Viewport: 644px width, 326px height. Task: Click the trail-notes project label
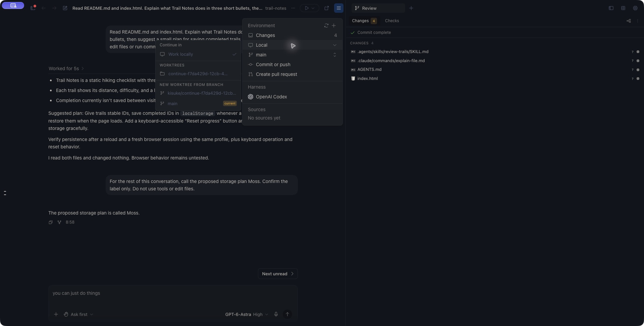coord(276,8)
